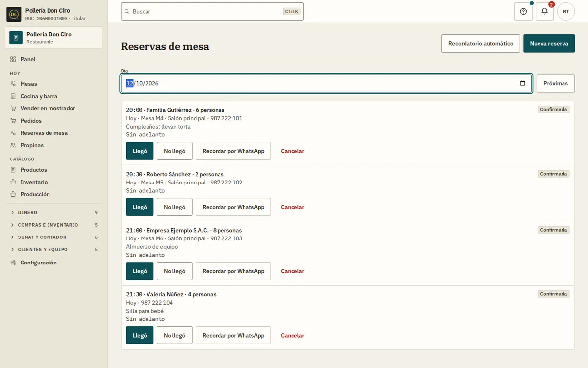Open the calendar picker icon in date field

(523, 83)
